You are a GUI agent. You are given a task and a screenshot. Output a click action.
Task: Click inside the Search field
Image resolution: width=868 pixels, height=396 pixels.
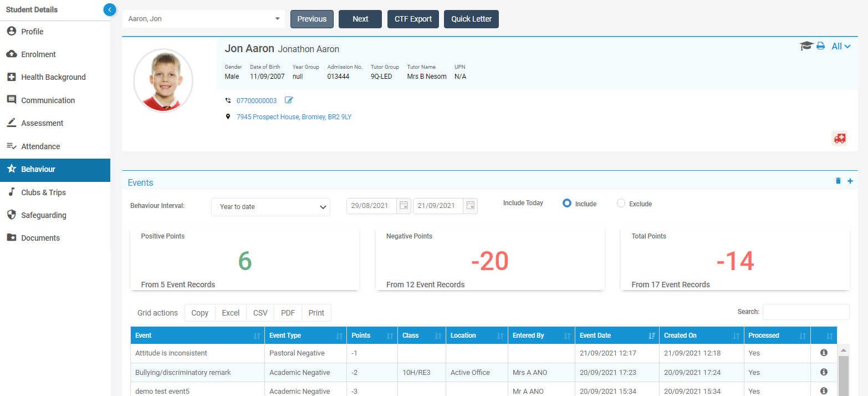pos(805,312)
